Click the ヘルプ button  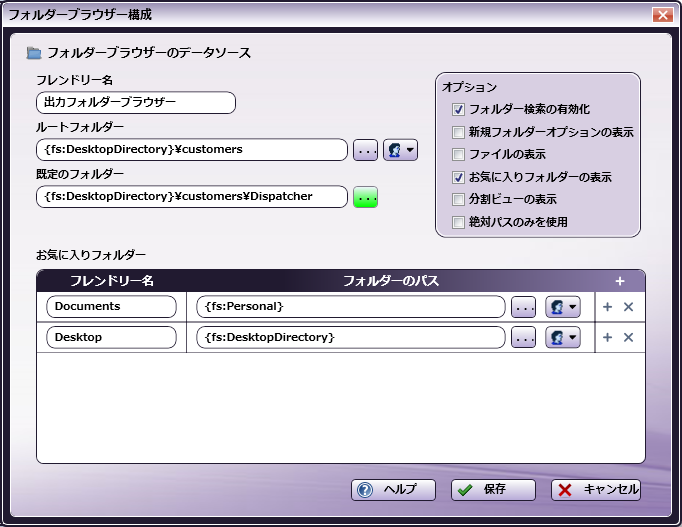click(x=393, y=490)
